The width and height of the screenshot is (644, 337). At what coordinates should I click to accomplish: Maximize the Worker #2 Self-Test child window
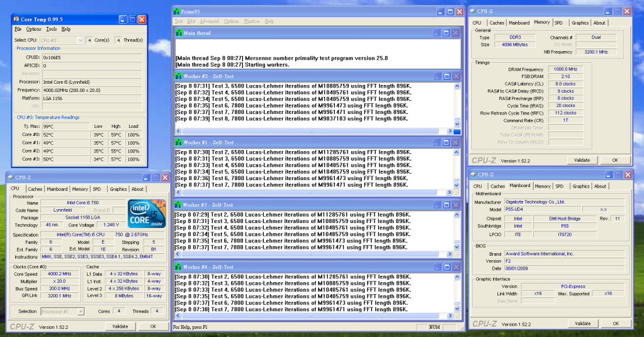coord(446,76)
